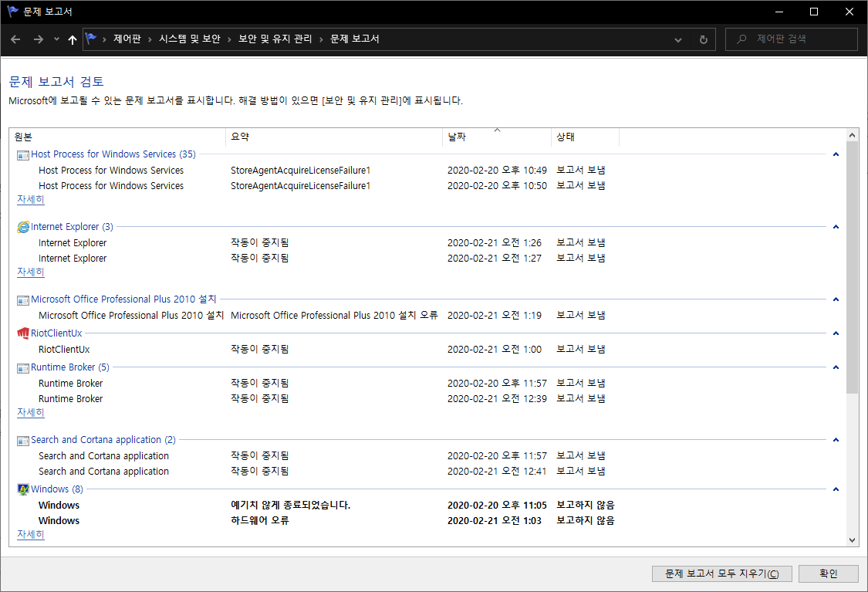Click list scrollbar up arrow
This screenshot has width=868, height=592.
[x=852, y=135]
